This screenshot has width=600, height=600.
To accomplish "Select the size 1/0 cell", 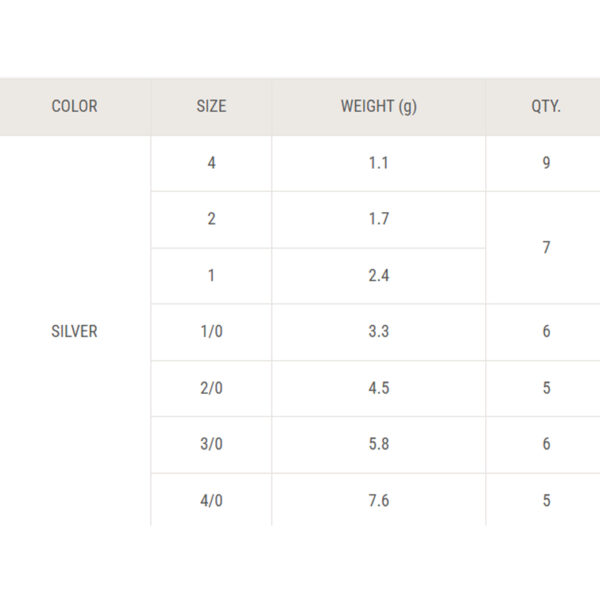I will pyautogui.click(x=211, y=332).
